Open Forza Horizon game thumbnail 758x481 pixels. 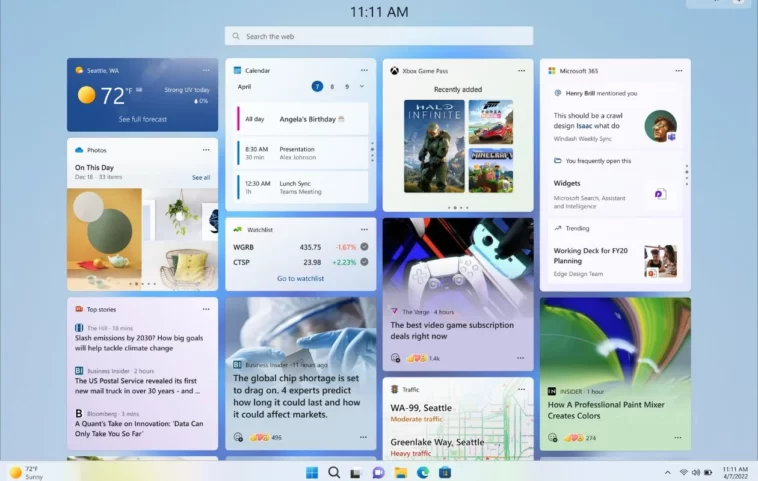[491, 122]
